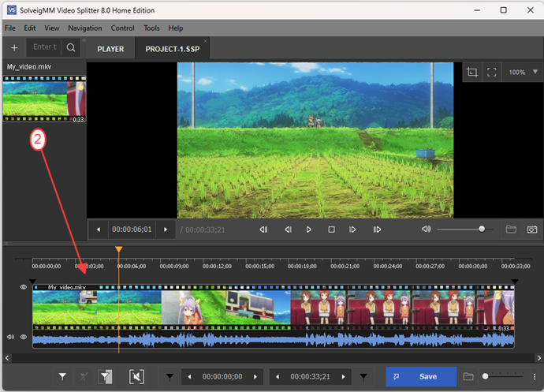The width and height of the screenshot is (544, 392).
Task: Jump to previous key frame
Action: click(x=263, y=230)
